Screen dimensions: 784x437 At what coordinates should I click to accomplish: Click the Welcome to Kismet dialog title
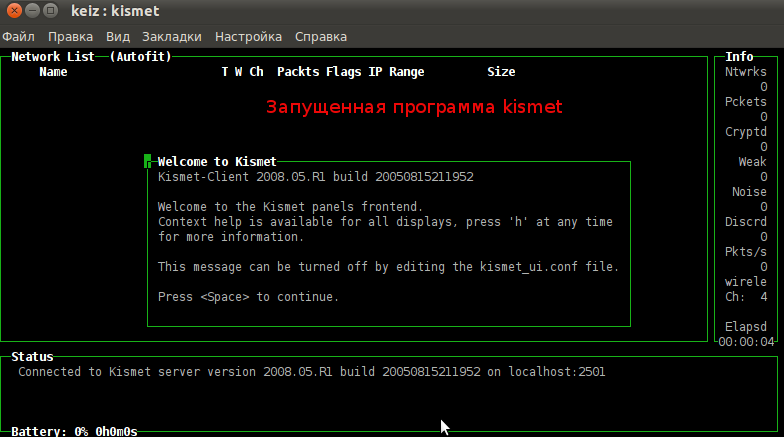pyautogui.click(x=217, y=162)
